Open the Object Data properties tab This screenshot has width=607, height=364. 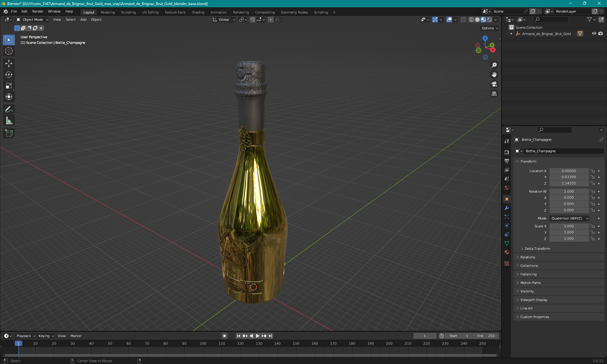(x=507, y=243)
